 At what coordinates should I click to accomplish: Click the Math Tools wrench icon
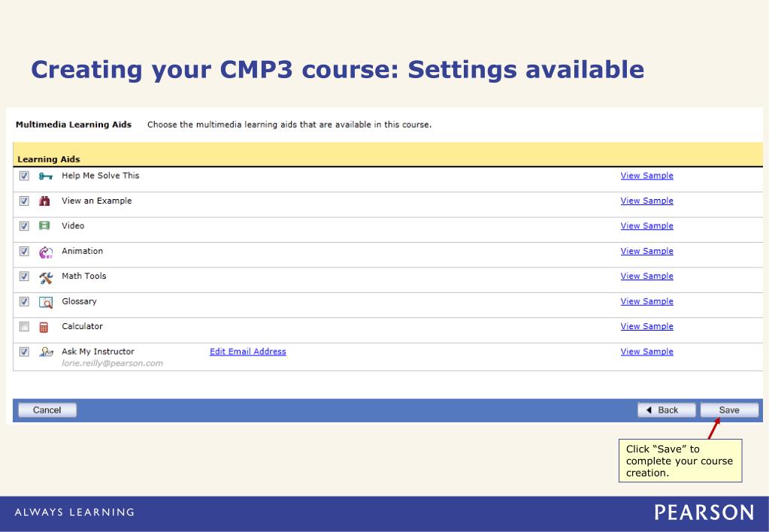[x=46, y=278]
